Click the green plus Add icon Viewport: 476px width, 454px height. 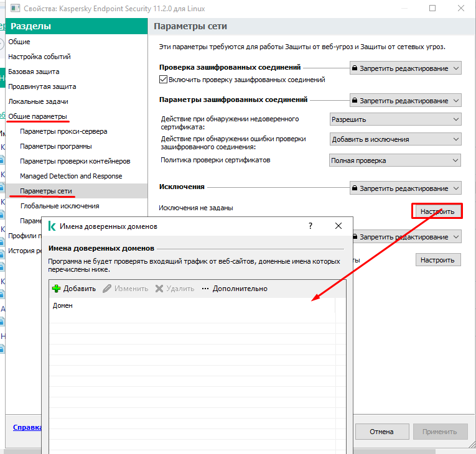click(x=56, y=289)
